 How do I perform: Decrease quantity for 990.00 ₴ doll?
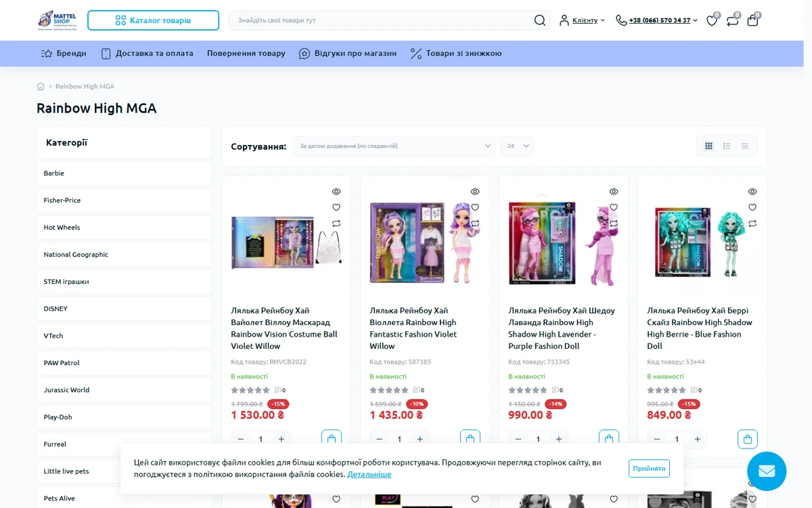click(518, 439)
